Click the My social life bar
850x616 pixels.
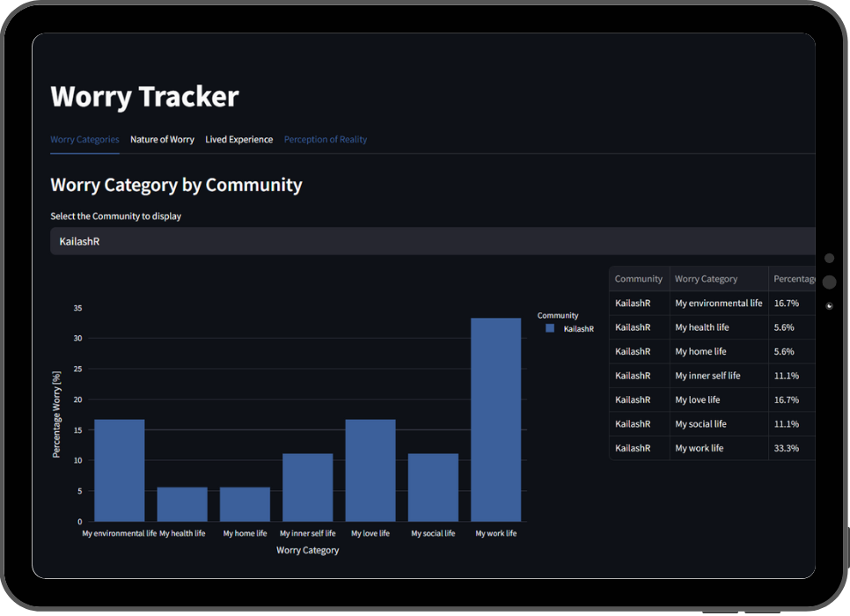pyautogui.click(x=433, y=488)
